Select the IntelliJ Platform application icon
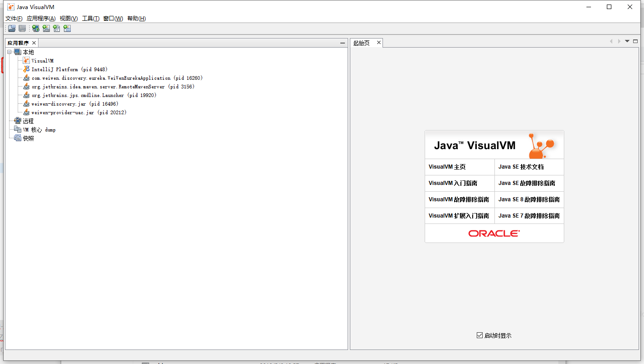 click(26, 69)
